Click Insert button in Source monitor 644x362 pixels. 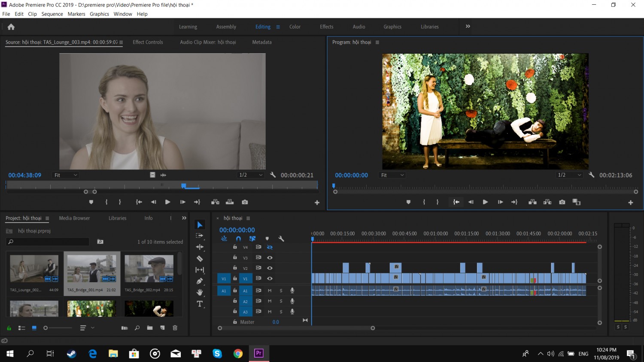(216, 202)
